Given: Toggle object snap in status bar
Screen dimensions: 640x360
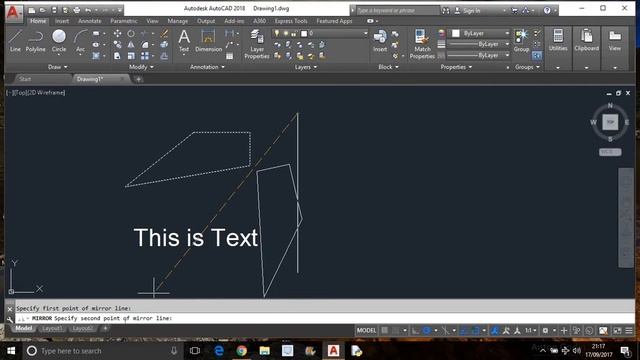Looking at the screenshot, I should (x=475, y=330).
